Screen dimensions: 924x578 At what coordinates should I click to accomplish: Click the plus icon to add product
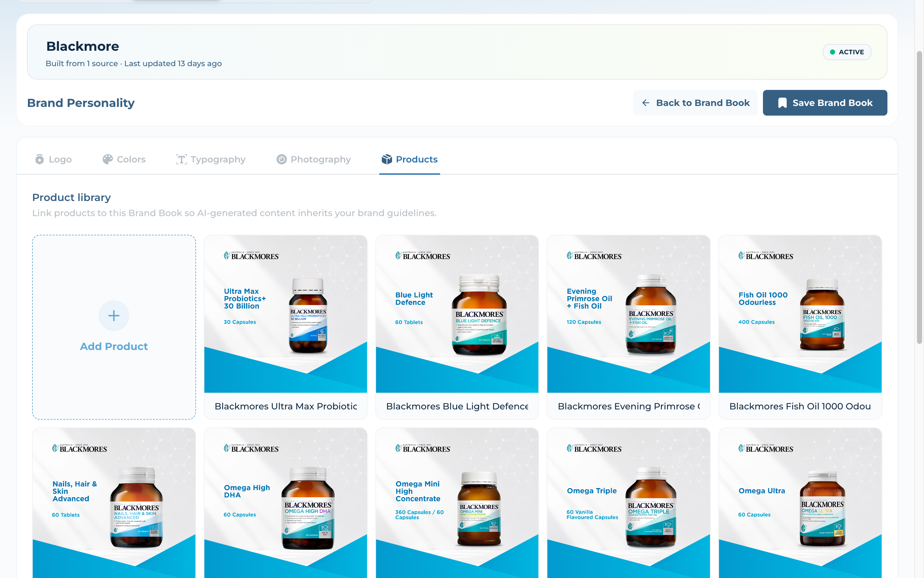[114, 316]
